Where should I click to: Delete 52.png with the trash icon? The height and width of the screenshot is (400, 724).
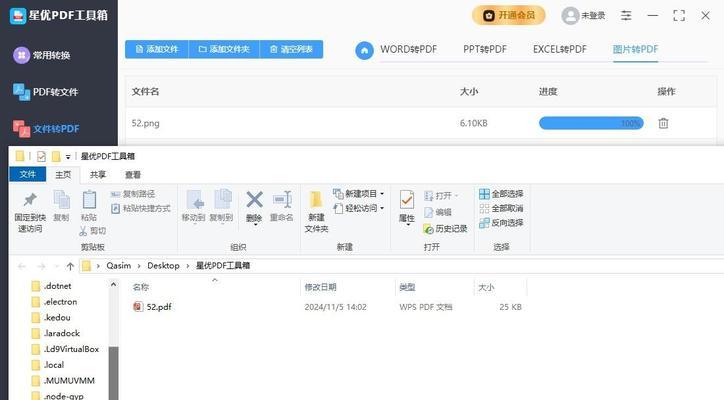click(663, 123)
